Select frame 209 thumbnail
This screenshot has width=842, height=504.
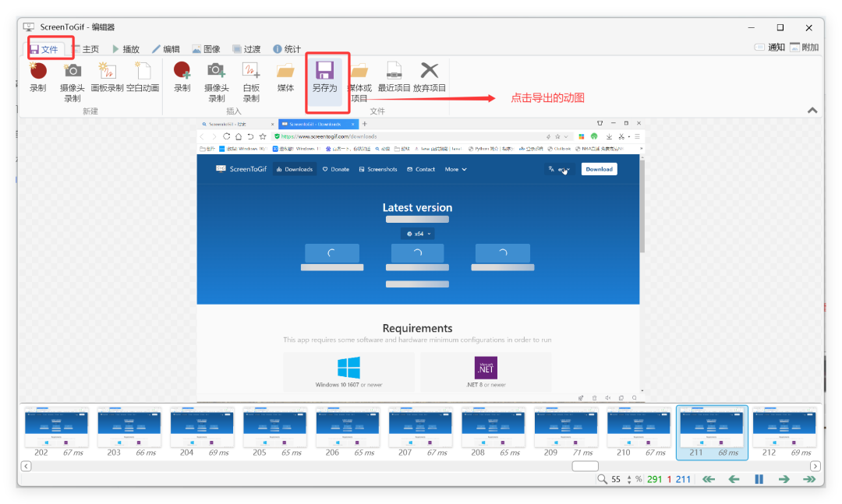pyautogui.click(x=566, y=432)
